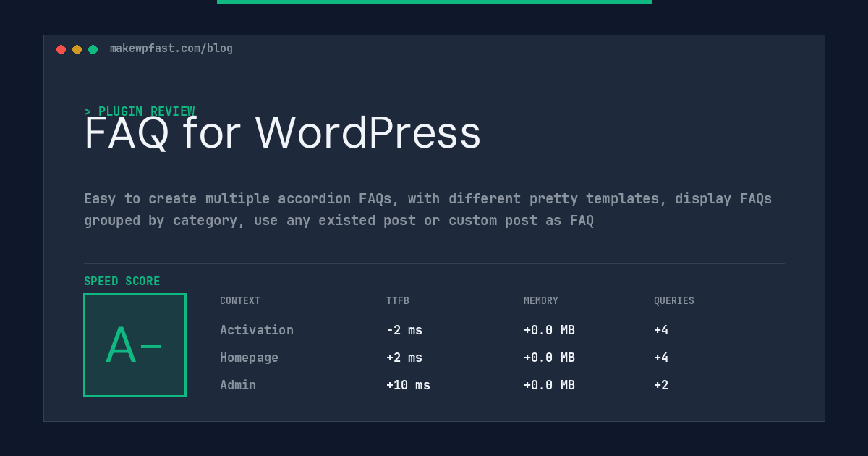The width and height of the screenshot is (868, 456).
Task: Select the Homepage row label
Action: click(249, 358)
